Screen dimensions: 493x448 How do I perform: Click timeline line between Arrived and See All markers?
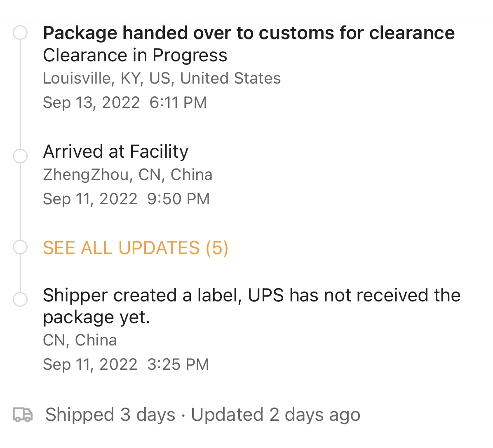(20, 202)
